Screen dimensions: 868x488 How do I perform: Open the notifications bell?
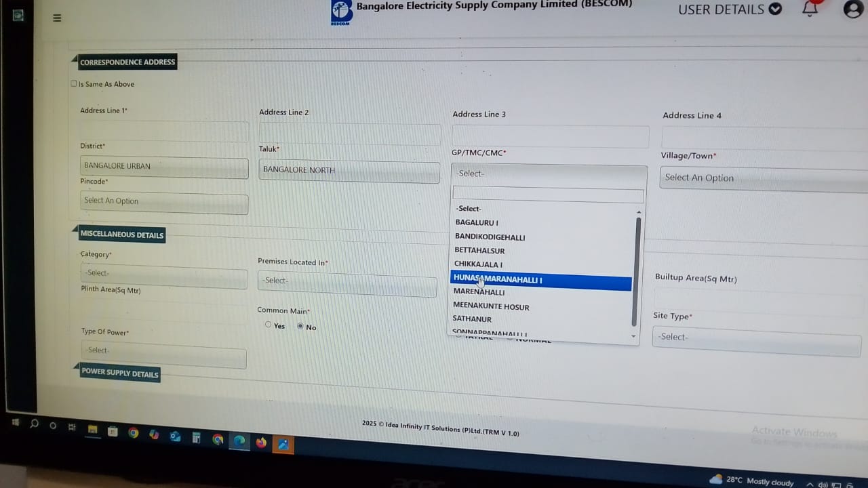click(x=810, y=8)
